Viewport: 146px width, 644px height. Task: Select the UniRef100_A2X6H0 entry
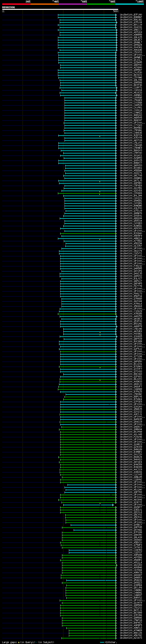131,67
